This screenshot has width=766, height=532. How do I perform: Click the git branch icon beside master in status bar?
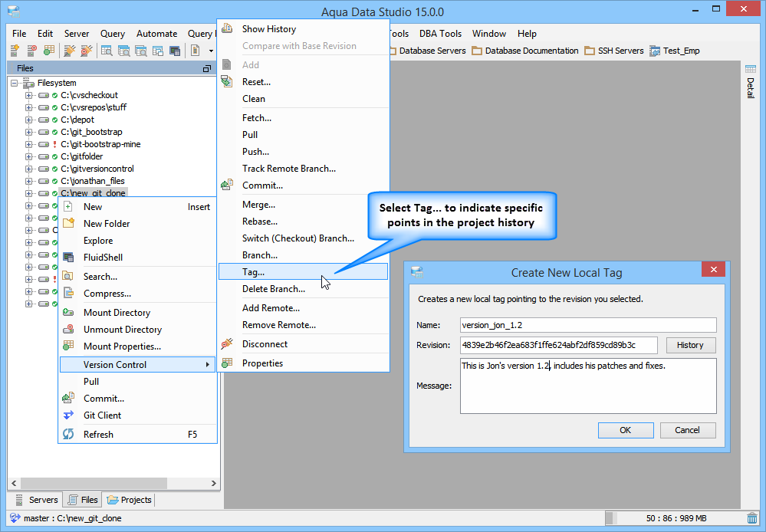tap(15, 518)
